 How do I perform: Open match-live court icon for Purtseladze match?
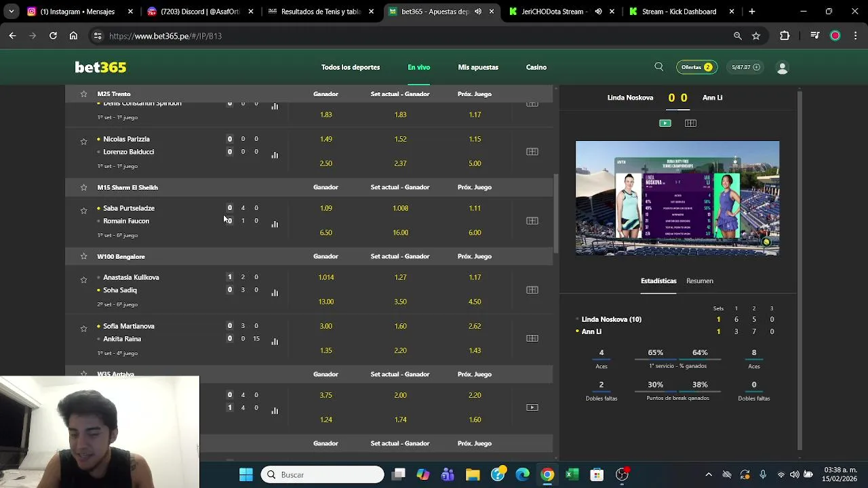point(532,221)
